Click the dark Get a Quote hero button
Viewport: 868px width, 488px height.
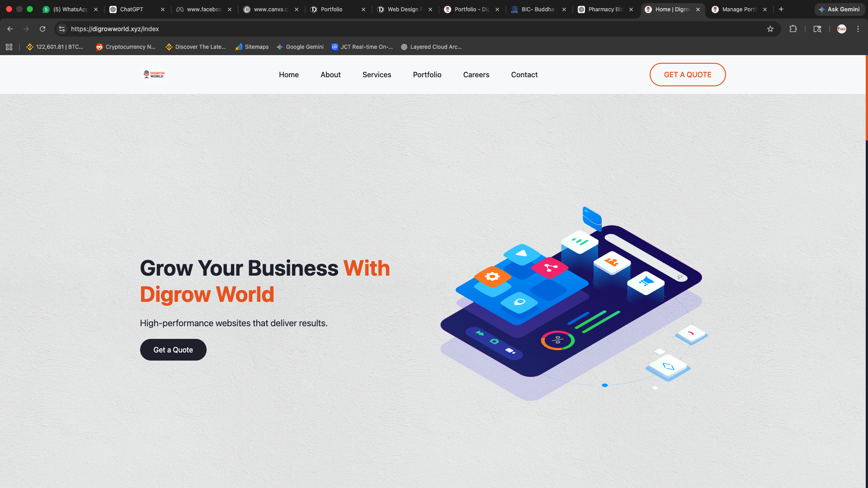tap(173, 350)
